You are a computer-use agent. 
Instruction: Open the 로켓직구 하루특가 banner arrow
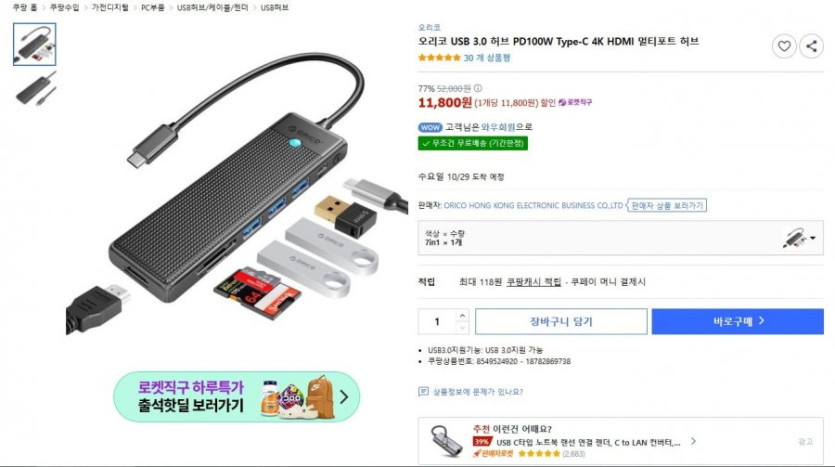click(344, 397)
